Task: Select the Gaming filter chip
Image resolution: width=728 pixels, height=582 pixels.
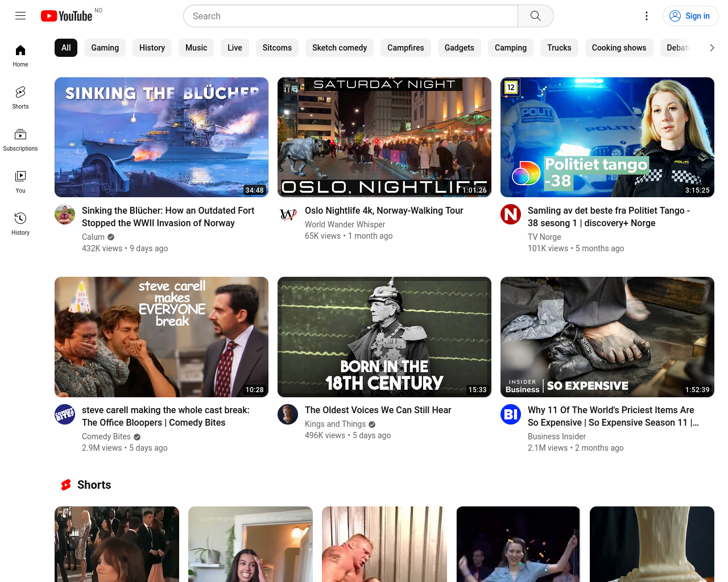Action: click(x=105, y=48)
